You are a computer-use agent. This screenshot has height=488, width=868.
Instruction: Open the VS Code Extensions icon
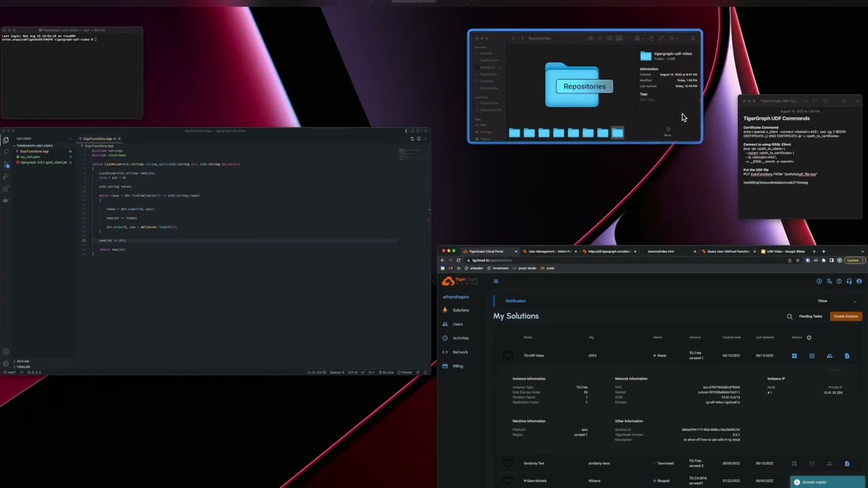[5, 188]
